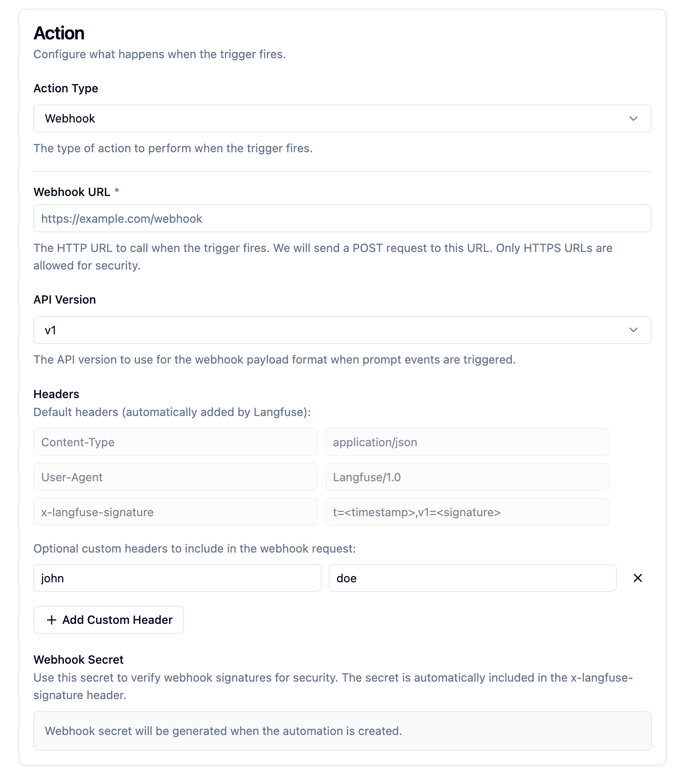The image size is (686, 784).
Task: Click the X next to the doe field
Action: pos(637,578)
